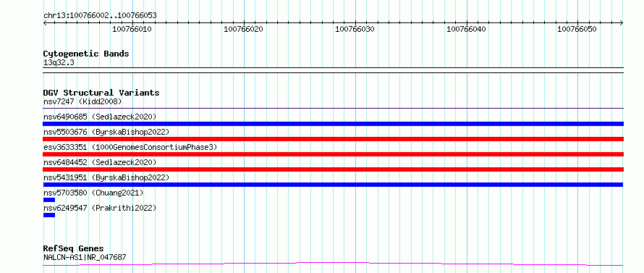The image size is (644, 273).
Task: Select the Cytogenetic Bands track heading
Action: tap(86, 54)
